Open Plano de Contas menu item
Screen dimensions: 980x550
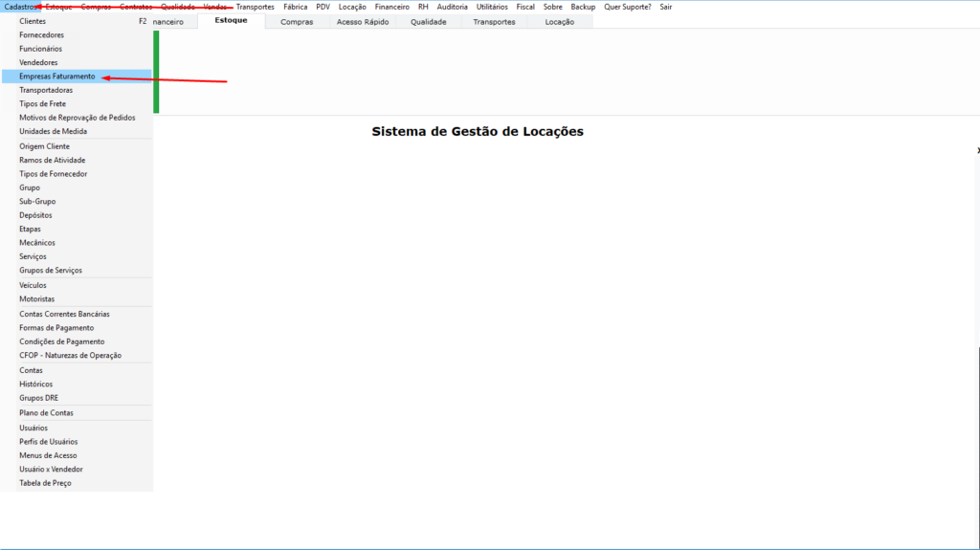[46, 413]
